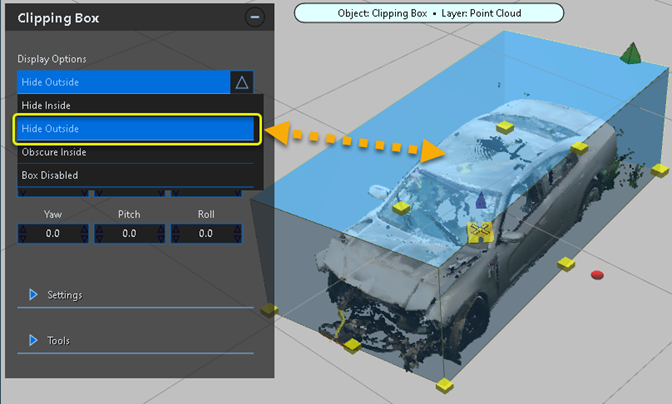The image size is (672, 404).
Task: Click the Yaw value field
Action: point(53,233)
